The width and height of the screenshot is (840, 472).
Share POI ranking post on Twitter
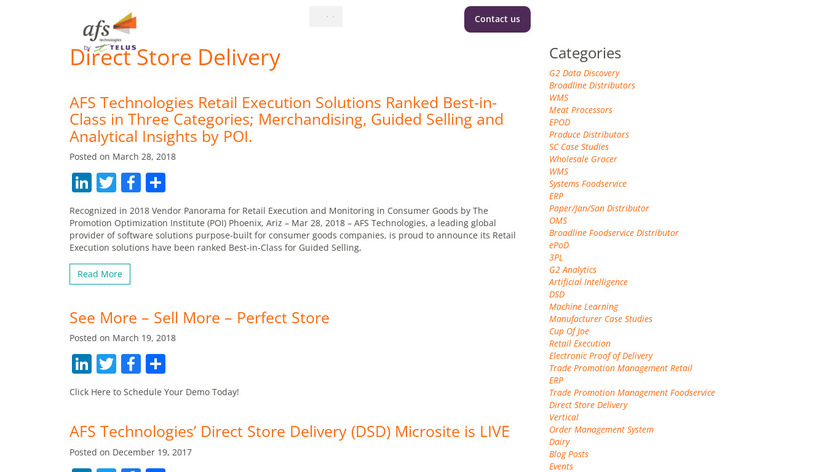pos(106,183)
